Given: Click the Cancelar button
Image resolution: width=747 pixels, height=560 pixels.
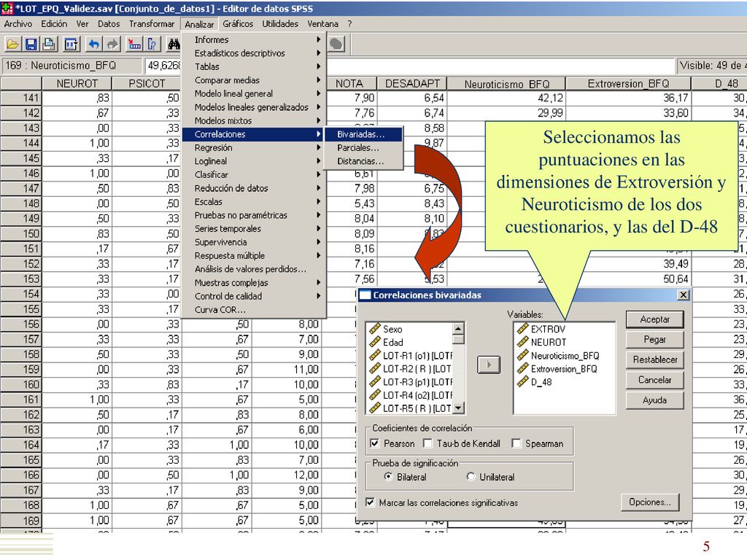Looking at the screenshot, I should pyautogui.click(x=654, y=380).
